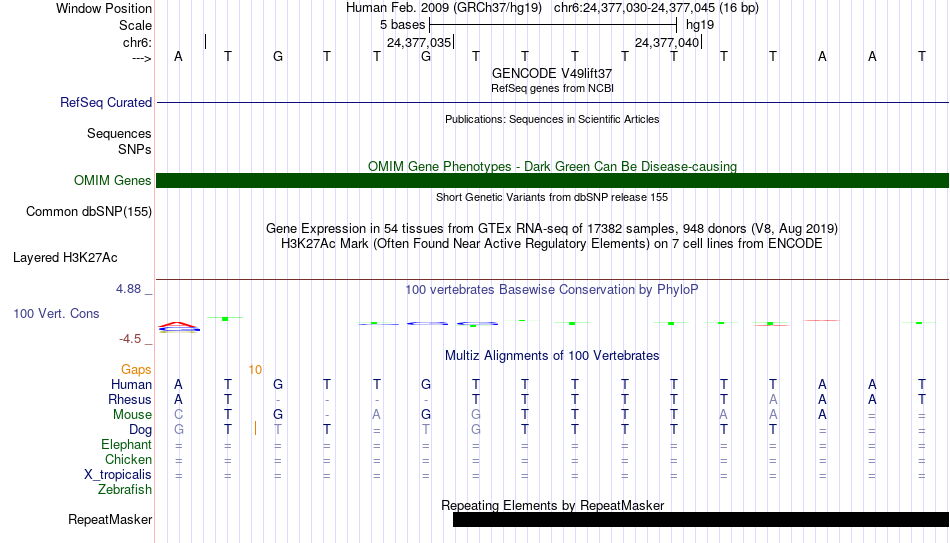Select the Elephant alignment row label
This screenshot has width=950, height=543.
126,445
